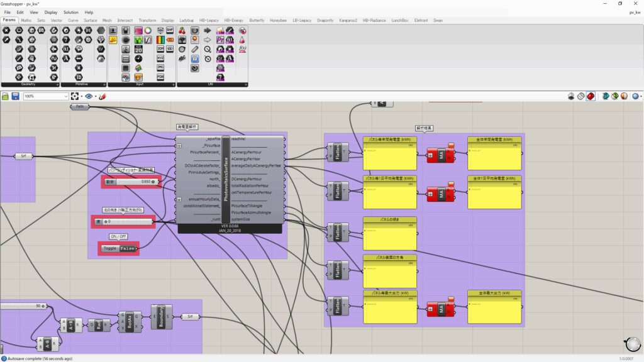Screen dimensions: 644x362
Task: Switch to the Ladybug tab
Action: [187, 20]
